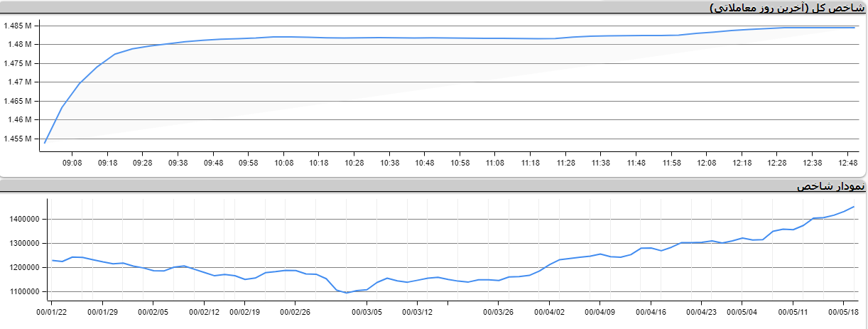Click the 00/01/22 date label on the index chart
Viewport: 868px width, 329px height.
52,311
